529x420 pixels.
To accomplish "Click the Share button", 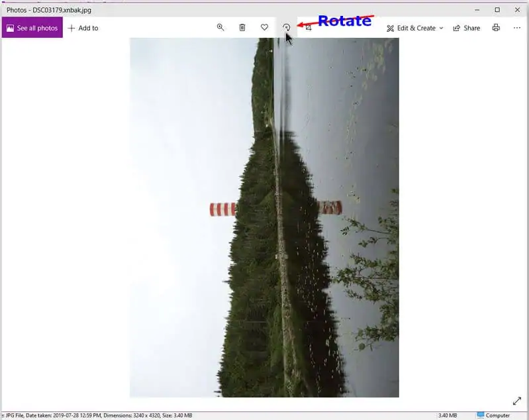I will tap(467, 28).
